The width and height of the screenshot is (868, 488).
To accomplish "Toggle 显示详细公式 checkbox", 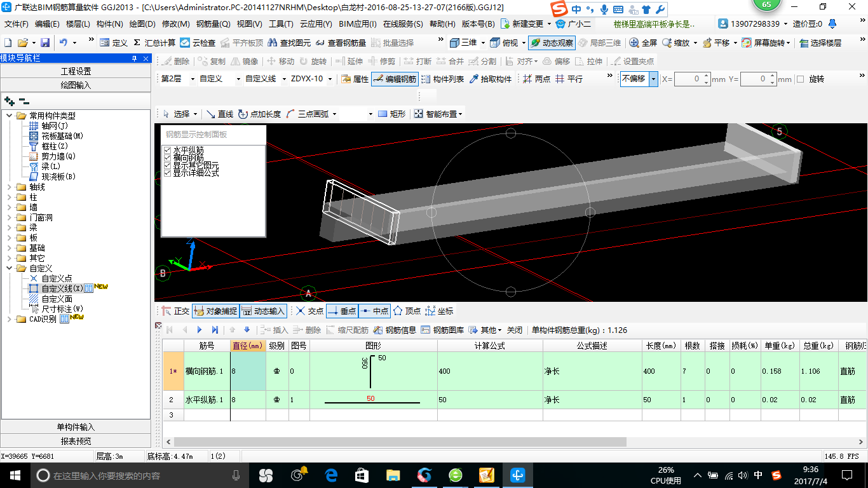I will tap(168, 173).
